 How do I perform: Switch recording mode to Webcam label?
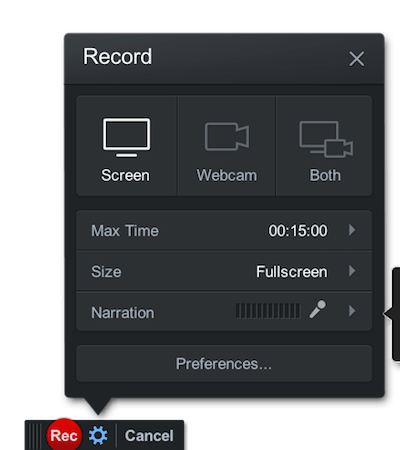click(x=227, y=175)
